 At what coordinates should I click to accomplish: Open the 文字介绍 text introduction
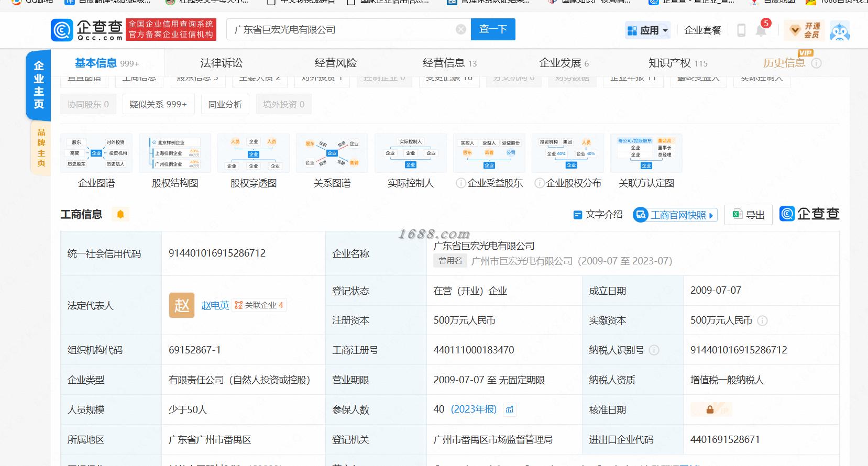598,215
